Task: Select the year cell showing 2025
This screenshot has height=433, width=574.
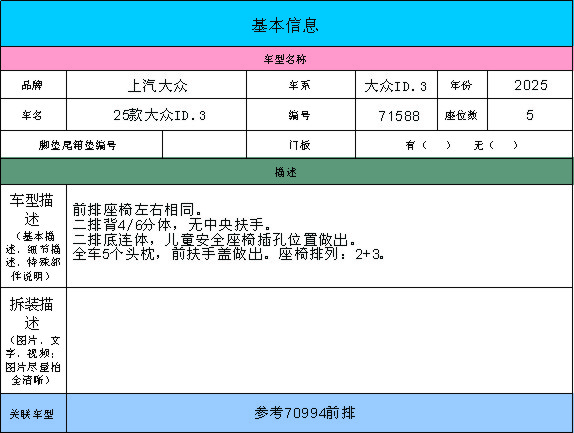Action: [x=530, y=85]
